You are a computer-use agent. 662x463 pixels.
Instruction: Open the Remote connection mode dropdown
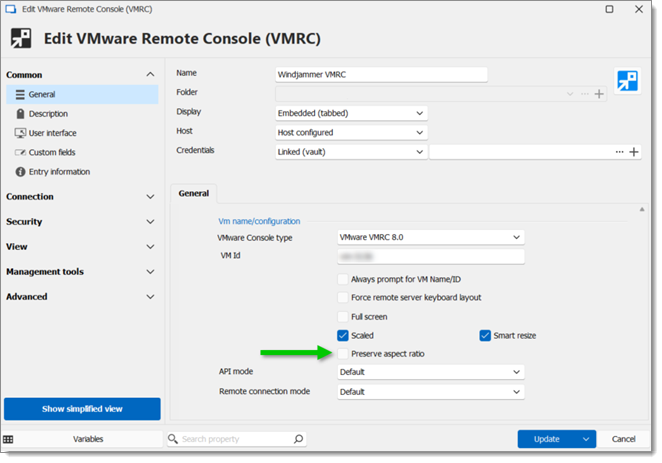(x=431, y=392)
